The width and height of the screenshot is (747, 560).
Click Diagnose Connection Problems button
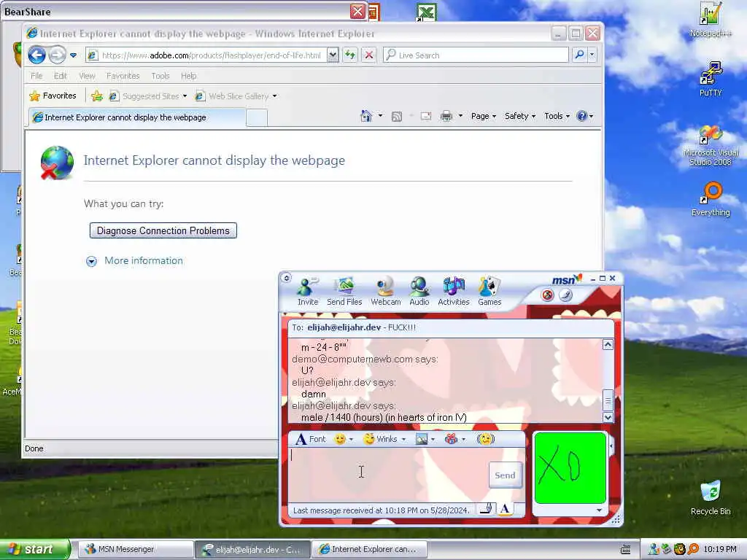(163, 230)
